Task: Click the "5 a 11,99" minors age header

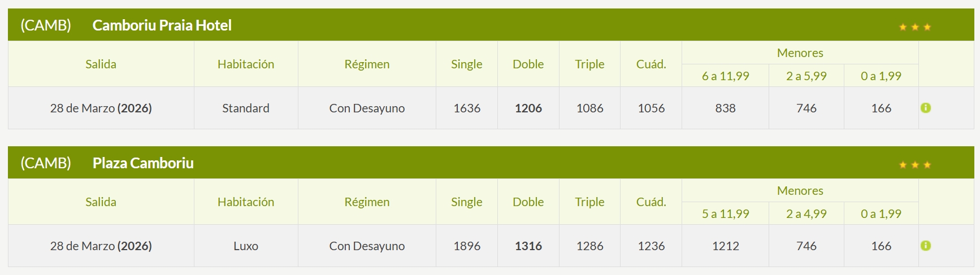Action: [725, 214]
